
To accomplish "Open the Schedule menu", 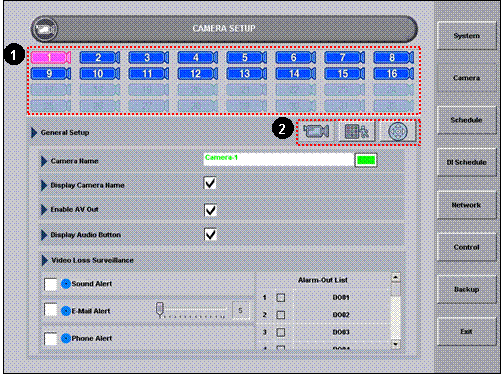I will point(466,120).
